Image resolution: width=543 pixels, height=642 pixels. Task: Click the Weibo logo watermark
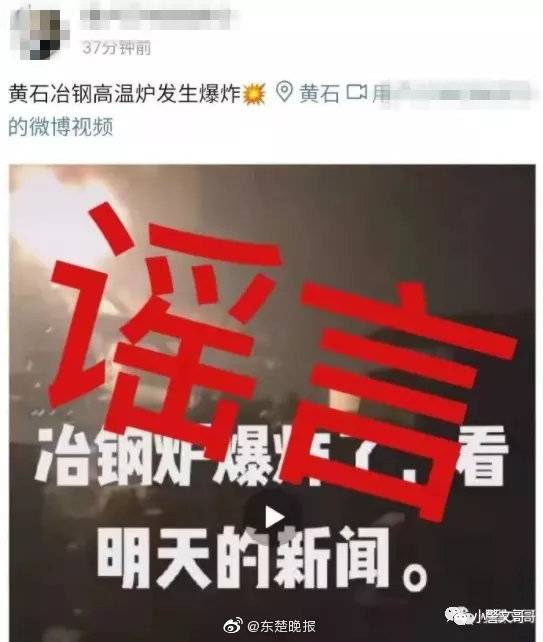click(x=232, y=626)
